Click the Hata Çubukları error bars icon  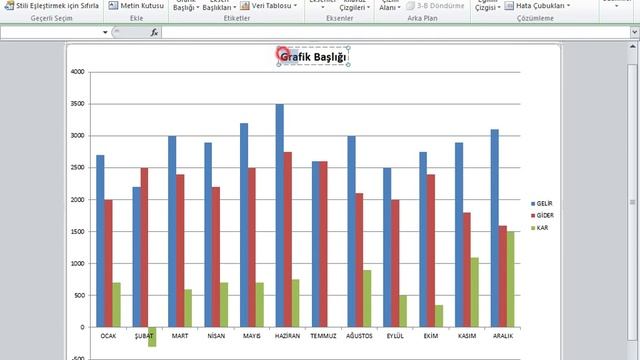509,6
